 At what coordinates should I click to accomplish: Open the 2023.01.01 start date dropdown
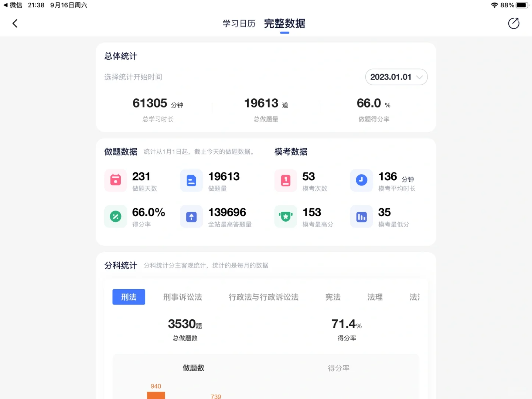(x=396, y=77)
